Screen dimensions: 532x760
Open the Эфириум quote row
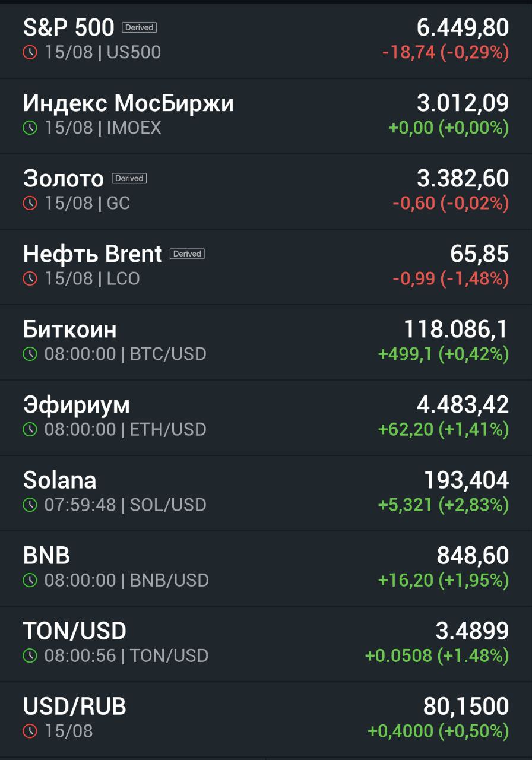(x=266, y=417)
